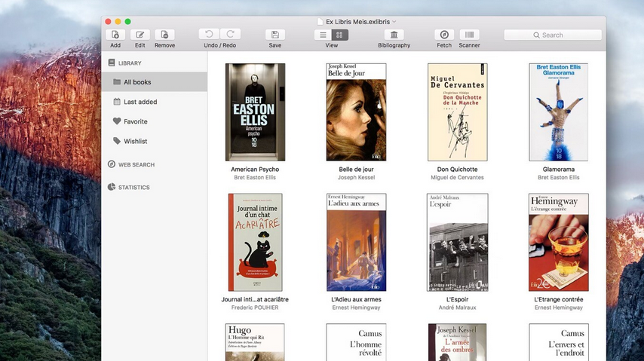Viewport: 644px width, 361px height.
Task: Click the Edit book toolbar icon
Action: point(140,35)
